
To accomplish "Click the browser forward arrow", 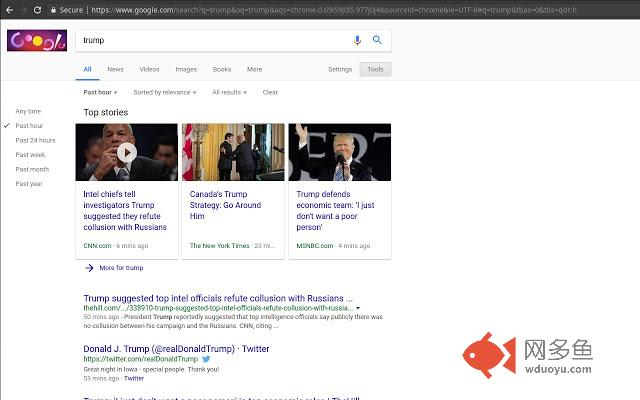I will 23,10.
